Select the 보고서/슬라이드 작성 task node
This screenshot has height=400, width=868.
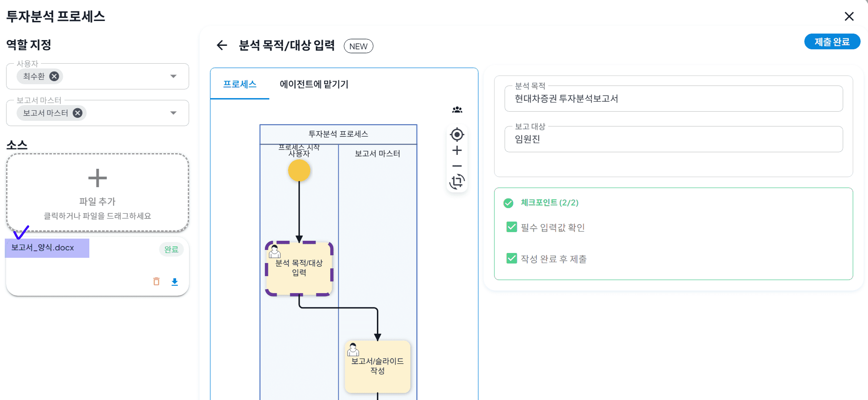[377, 366]
